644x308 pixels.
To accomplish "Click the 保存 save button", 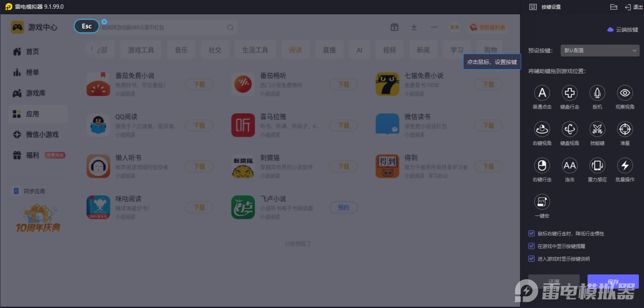I will [613, 282].
